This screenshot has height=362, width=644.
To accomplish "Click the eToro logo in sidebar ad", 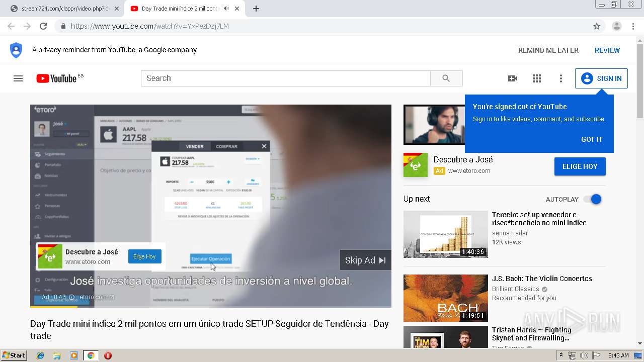I will coord(416,165).
